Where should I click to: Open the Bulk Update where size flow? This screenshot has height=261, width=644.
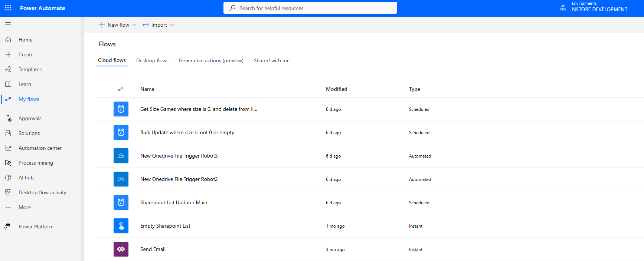pyautogui.click(x=187, y=132)
